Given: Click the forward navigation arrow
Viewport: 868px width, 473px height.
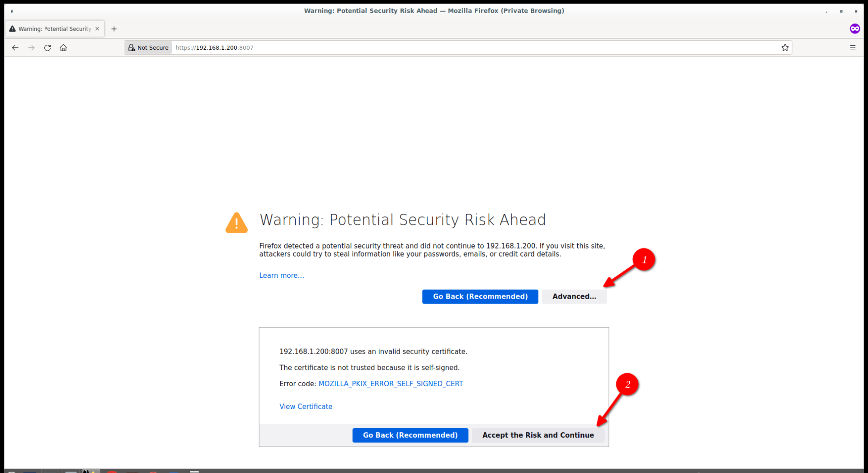Looking at the screenshot, I should coord(31,47).
